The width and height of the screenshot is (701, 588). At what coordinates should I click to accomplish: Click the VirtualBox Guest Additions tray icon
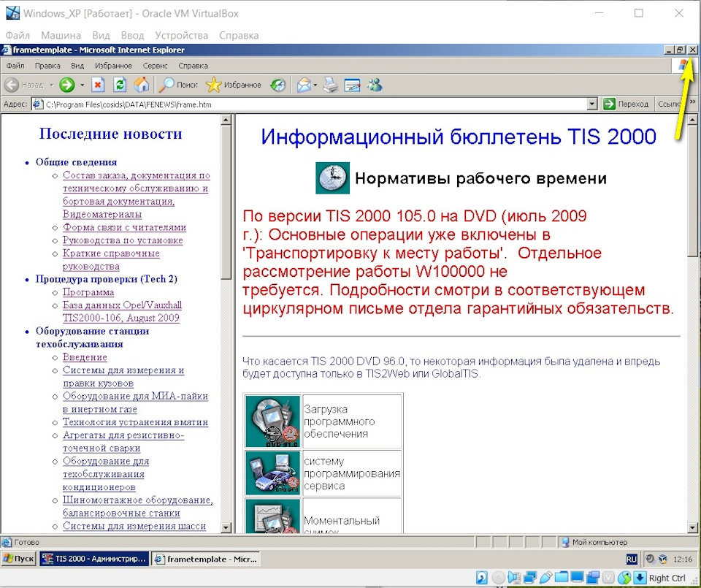click(x=662, y=559)
